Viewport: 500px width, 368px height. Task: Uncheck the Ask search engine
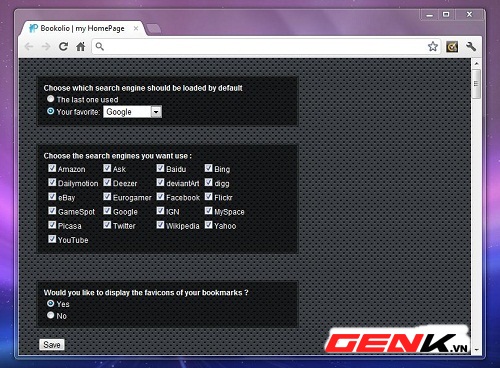coord(107,168)
